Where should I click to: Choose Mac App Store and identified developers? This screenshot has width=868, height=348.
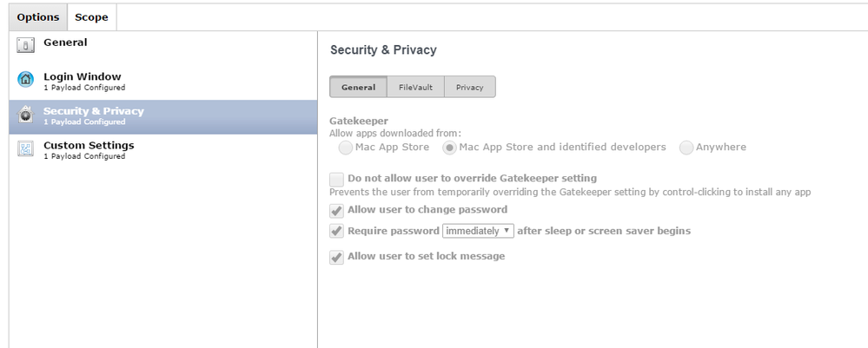pyautogui.click(x=449, y=148)
